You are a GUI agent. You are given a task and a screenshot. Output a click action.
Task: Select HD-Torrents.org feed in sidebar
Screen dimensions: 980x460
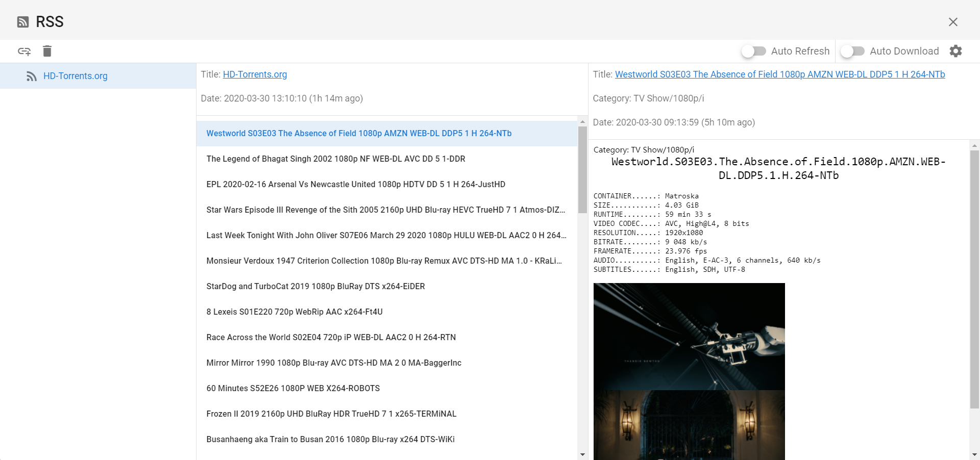tap(98, 76)
